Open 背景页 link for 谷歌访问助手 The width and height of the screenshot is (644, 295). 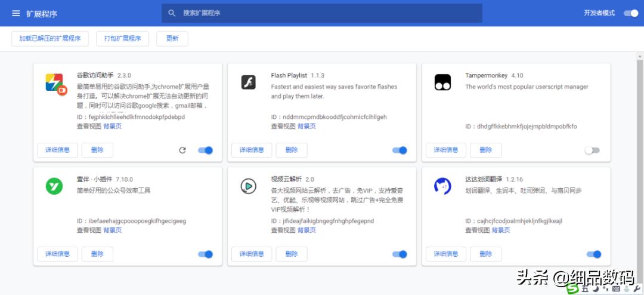click(x=113, y=127)
